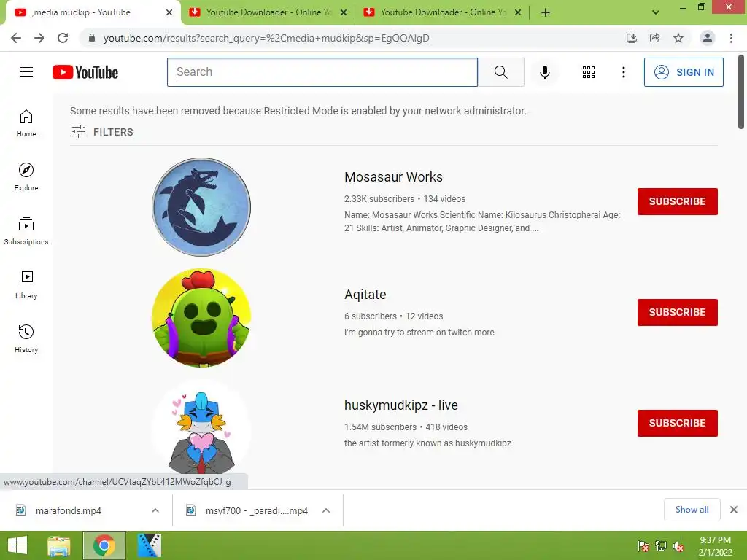Subscribe to huskymudkipz - live
Viewport: 747px width, 560px height.
click(x=677, y=424)
